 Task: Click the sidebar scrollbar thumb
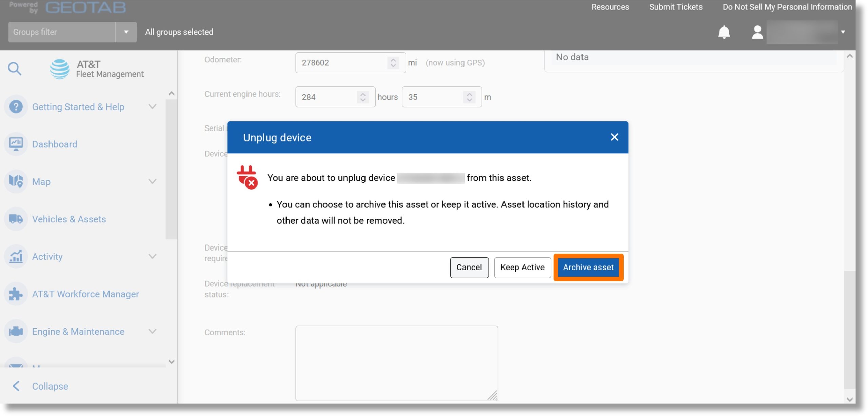[172, 170]
